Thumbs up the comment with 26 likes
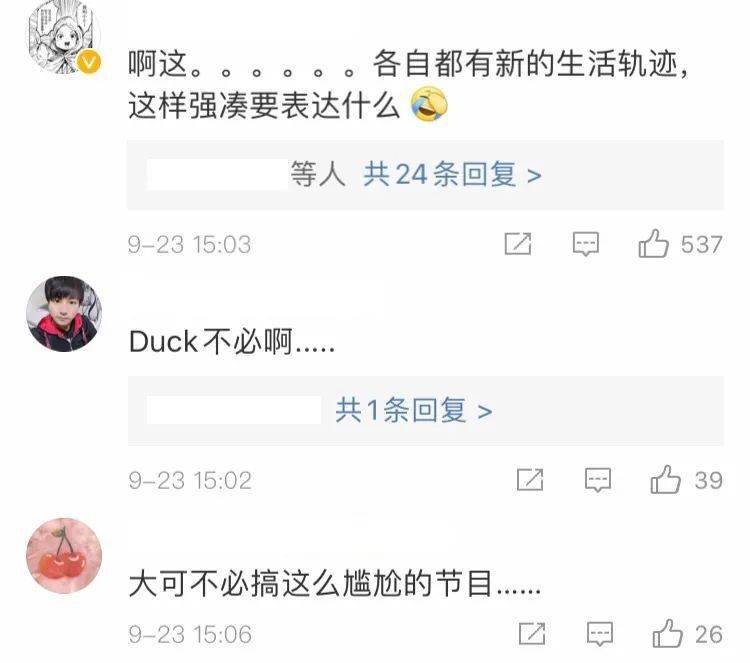750x663 pixels. click(667, 633)
